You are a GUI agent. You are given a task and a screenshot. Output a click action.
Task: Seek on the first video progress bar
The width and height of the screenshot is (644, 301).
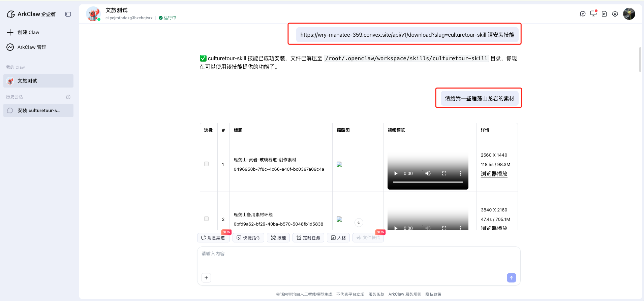tap(428, 182)
